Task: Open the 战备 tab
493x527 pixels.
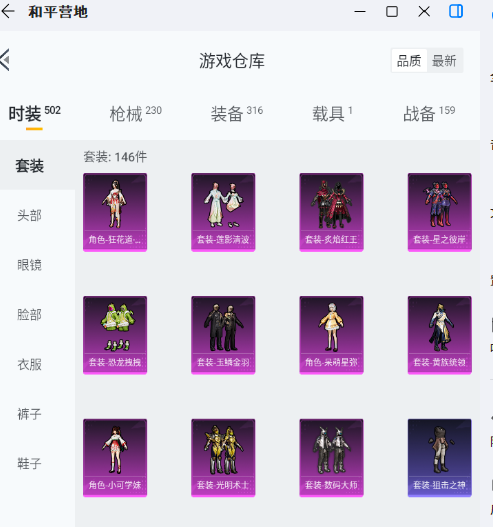Action: click(x=429, y=114)
